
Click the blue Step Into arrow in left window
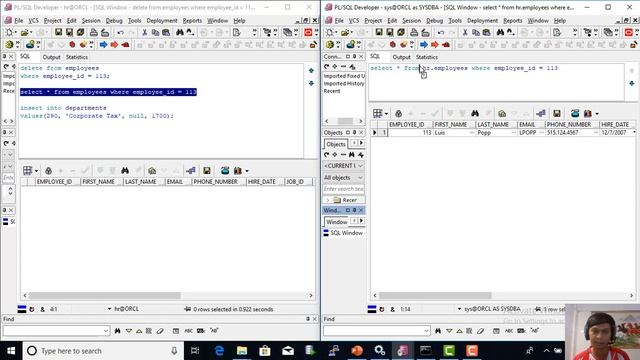(103, 44)
